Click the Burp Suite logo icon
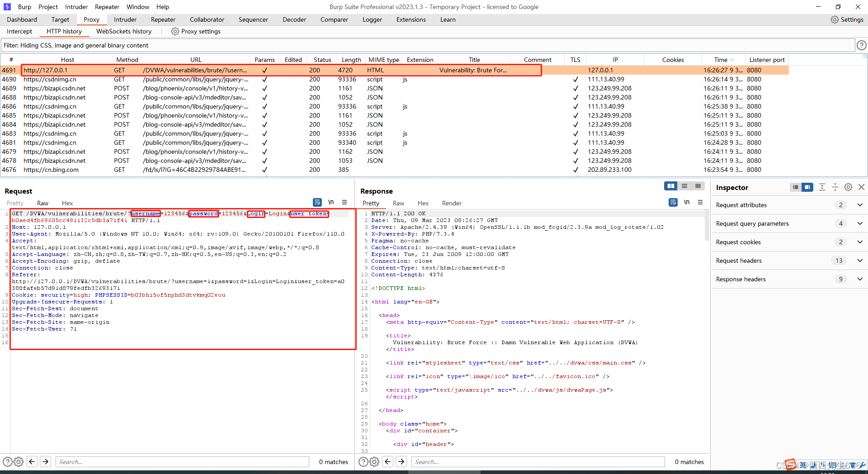868x474 pixels. [x=7, y=7]
